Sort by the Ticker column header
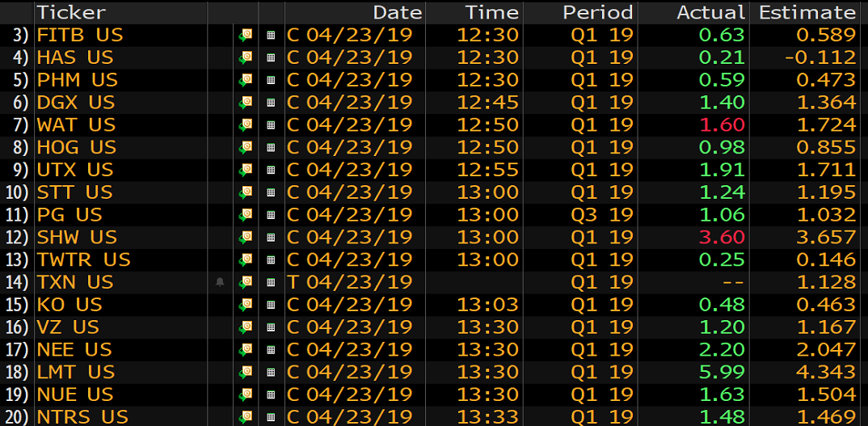868x426 pixels. 71,12
